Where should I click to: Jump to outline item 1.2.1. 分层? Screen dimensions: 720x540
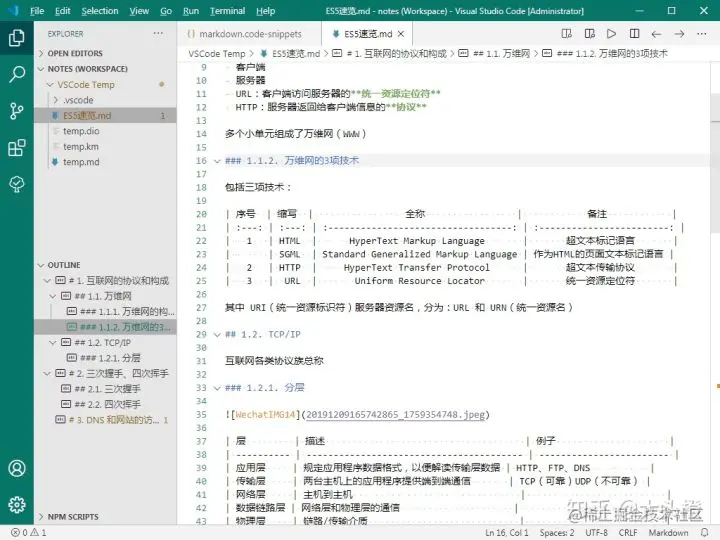click(105, 358)
